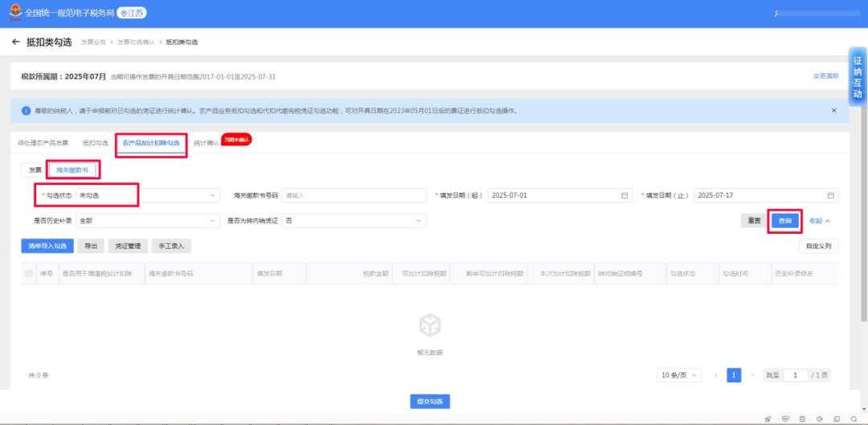
Task: Open the 是否历史补录 dropdown
Action: [x=147, y=221]
